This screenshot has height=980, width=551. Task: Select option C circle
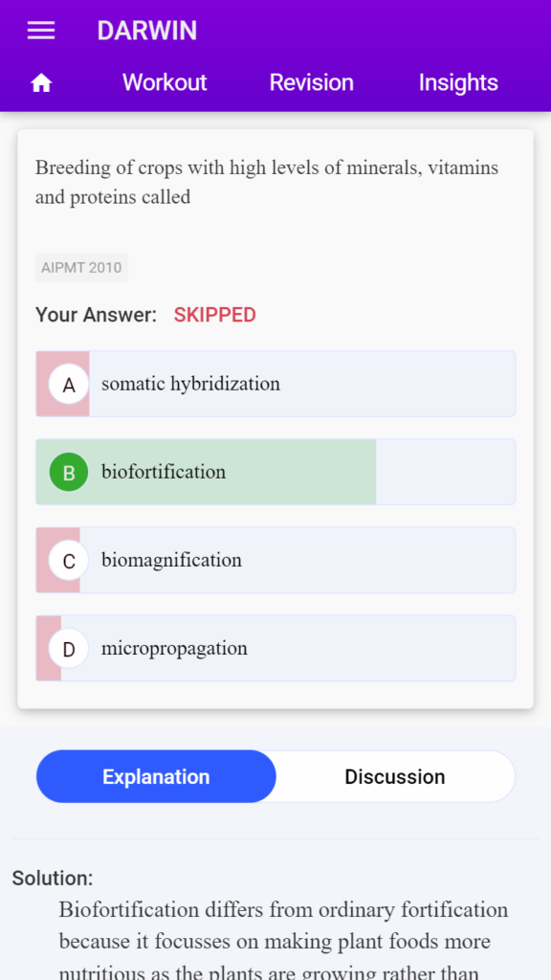pyautogui.click(x=69, y=561)
